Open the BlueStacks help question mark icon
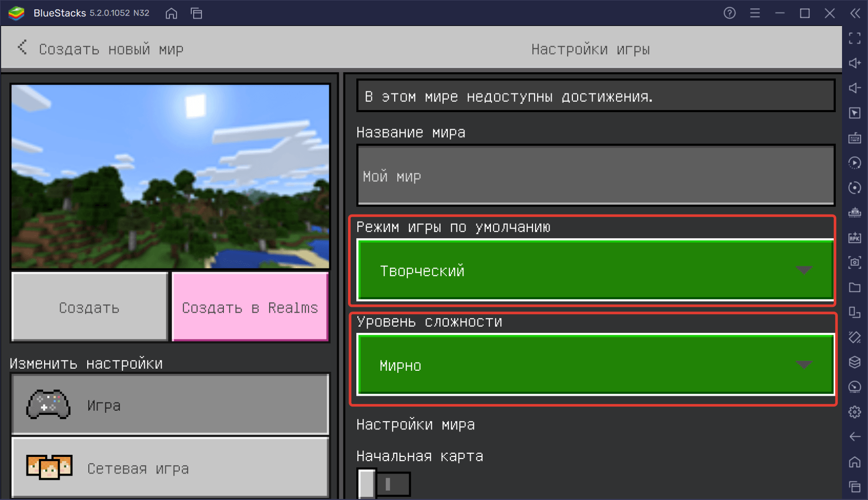Viewport: 868px width, 500px height. click(x=729, y=13)
